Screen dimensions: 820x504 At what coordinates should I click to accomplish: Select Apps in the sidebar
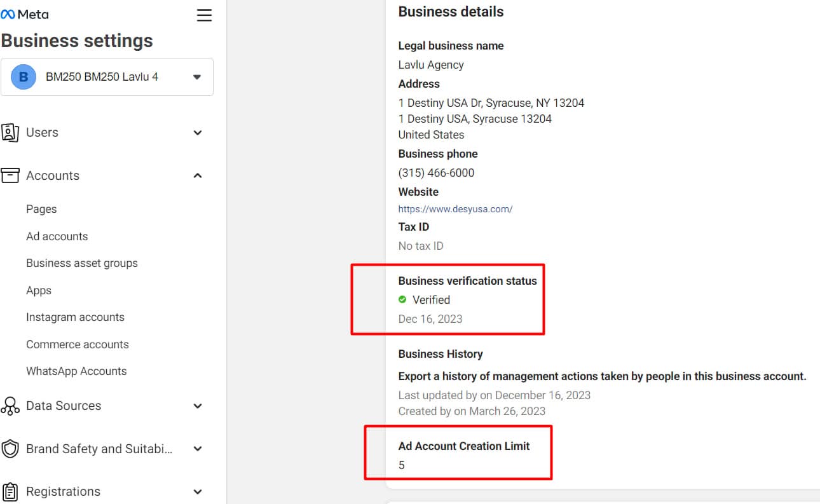[x=39, y=290]
